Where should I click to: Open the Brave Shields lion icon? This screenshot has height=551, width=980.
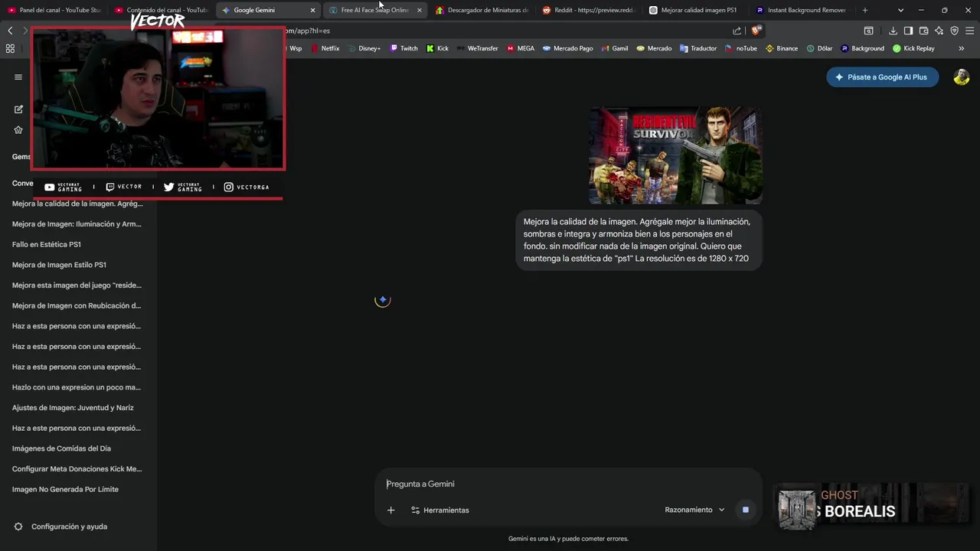point(756,31)
